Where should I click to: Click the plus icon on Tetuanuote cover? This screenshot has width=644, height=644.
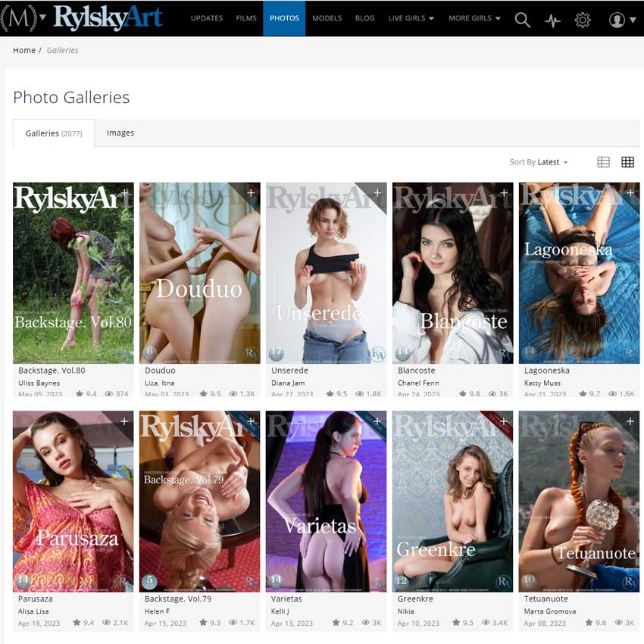630,421
